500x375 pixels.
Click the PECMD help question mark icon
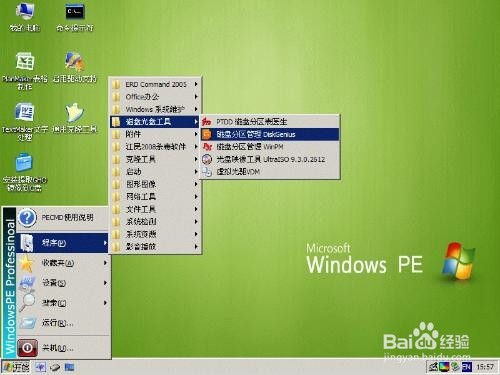tap(27, 218)
